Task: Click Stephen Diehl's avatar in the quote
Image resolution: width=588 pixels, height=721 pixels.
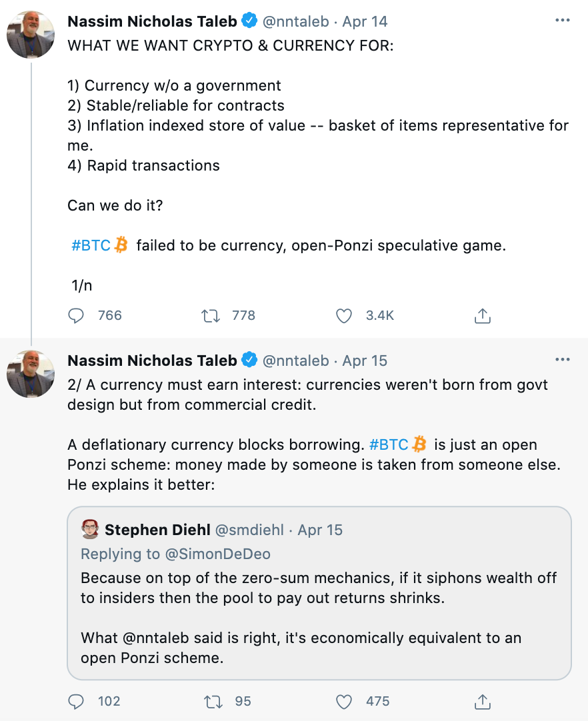Action: pos(89,529)
